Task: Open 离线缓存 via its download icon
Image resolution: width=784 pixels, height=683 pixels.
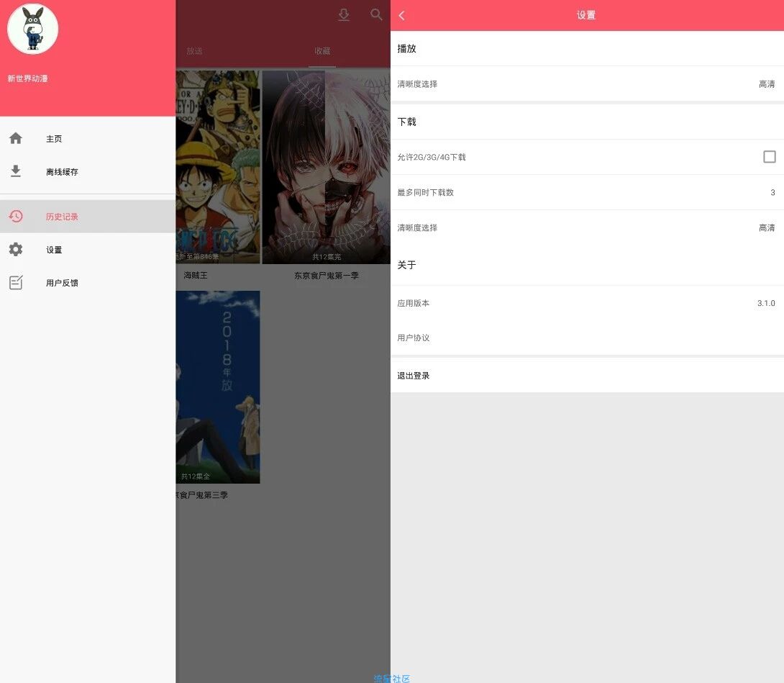Action: click(x=16, y=171)
